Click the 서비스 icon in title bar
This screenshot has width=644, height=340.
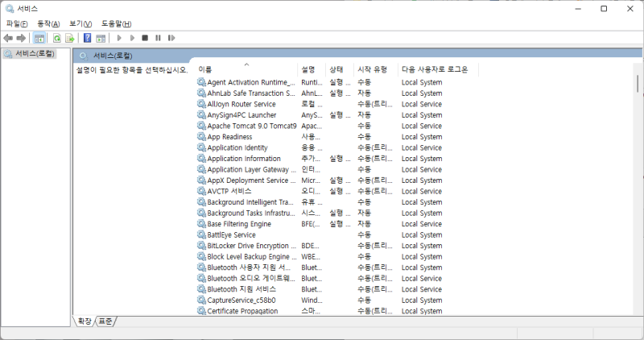point(10,8)
